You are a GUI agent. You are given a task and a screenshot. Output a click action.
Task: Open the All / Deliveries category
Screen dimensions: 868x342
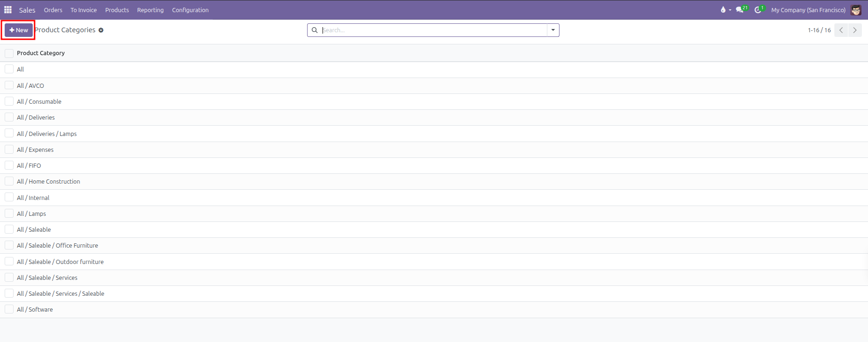[x=36, y=117]
